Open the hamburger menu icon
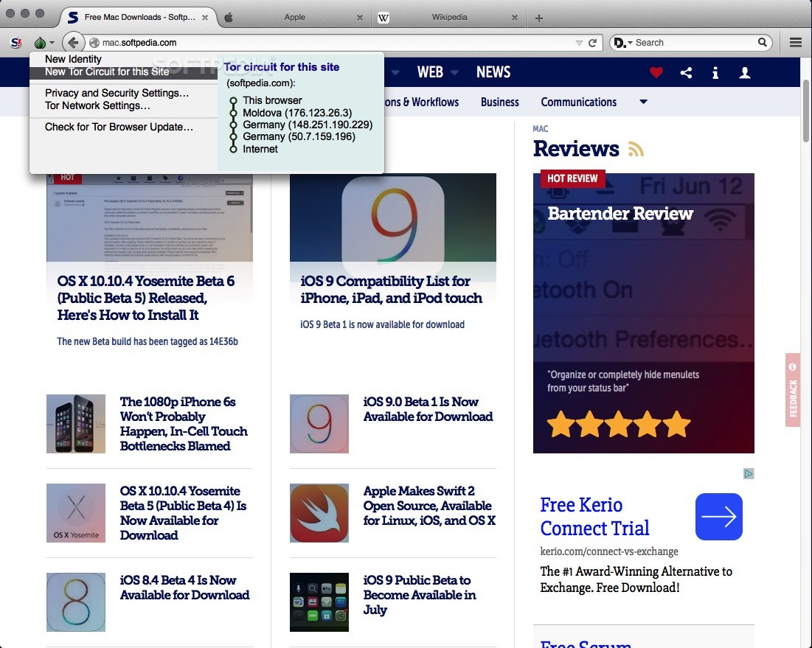 coord(796,43)
